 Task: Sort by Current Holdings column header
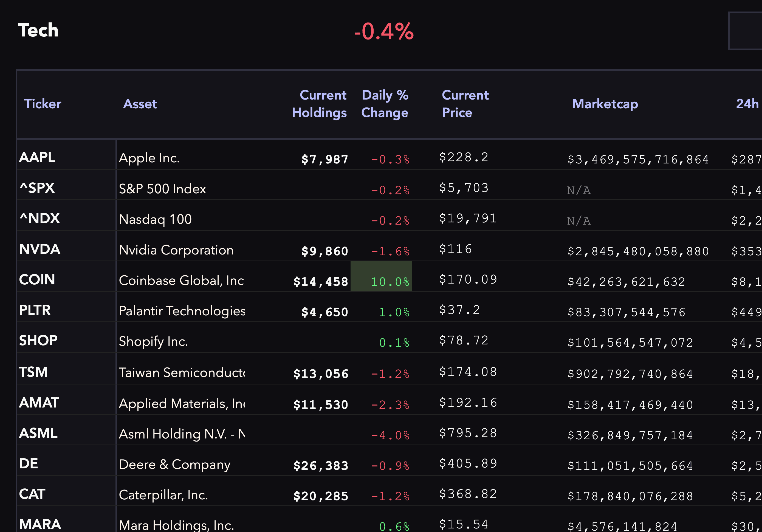pyautogui.click(x=319, y=104)
